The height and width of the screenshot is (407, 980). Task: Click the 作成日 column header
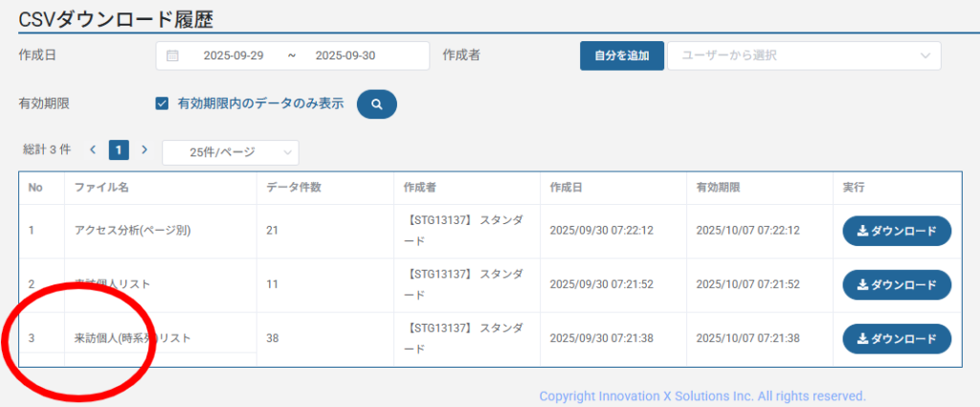coord(567,187)
